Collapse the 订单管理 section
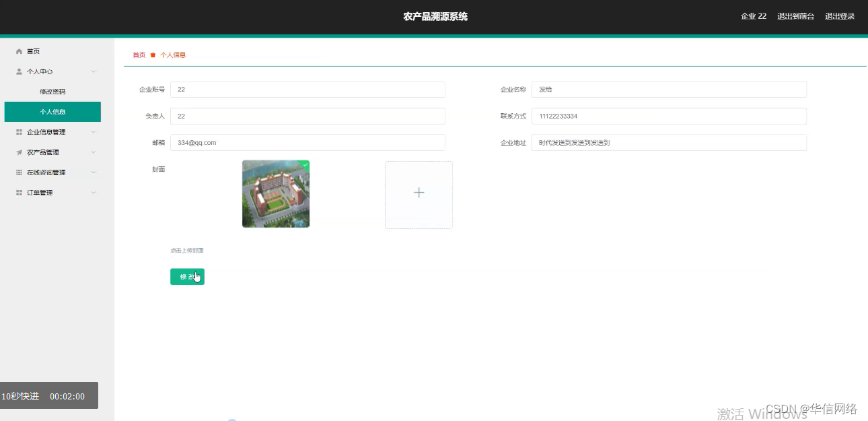The image size is (868, 421). (94, 193)
